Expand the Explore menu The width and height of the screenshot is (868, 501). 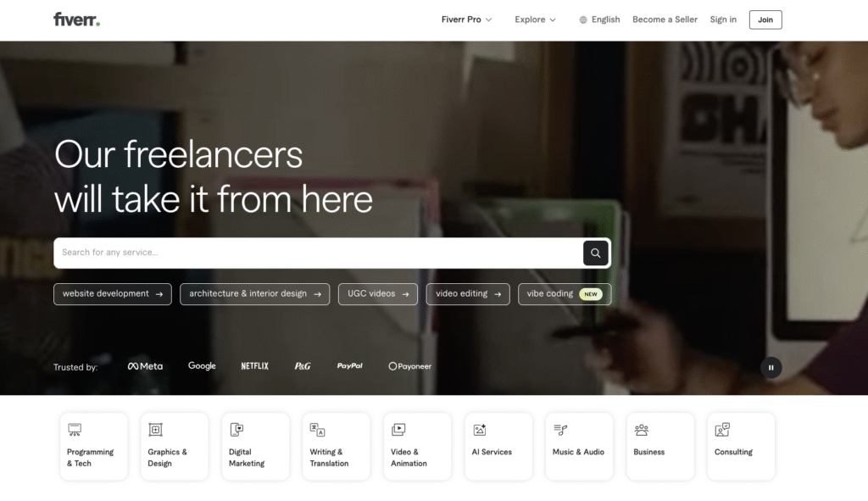[535, 19]
